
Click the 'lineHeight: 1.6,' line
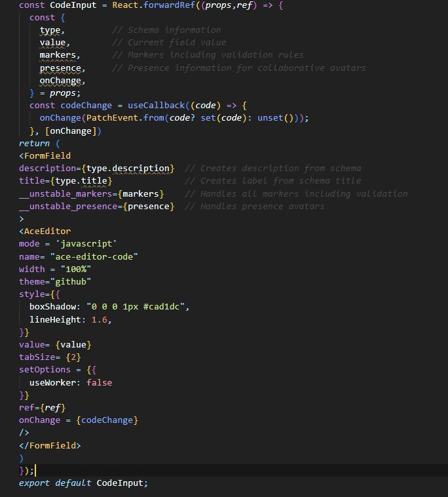point(70,320)
